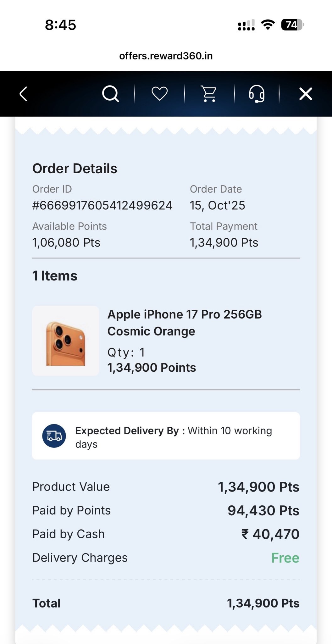
Task: Tap the Free delivery charges label
Action: 285,558
